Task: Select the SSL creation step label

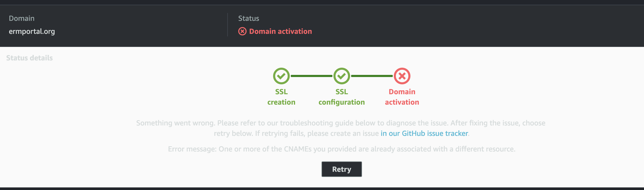Action: click(281, 97)
